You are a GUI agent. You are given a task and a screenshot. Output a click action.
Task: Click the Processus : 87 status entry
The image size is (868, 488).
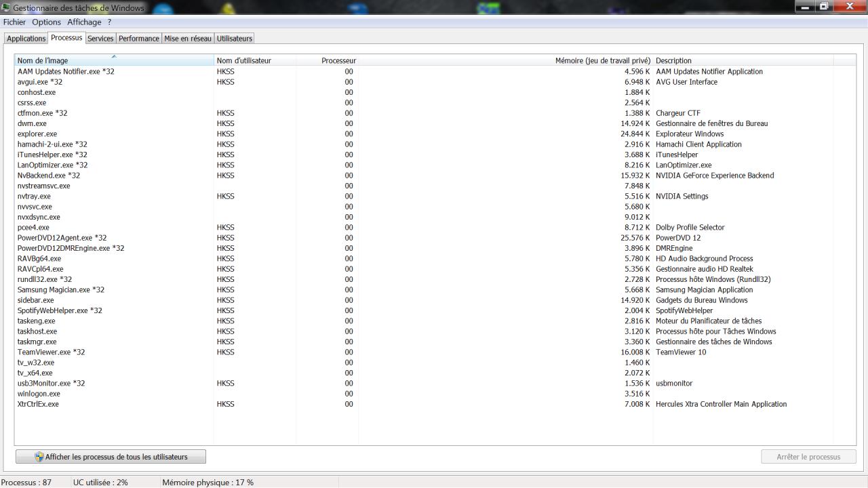(26, 483)
